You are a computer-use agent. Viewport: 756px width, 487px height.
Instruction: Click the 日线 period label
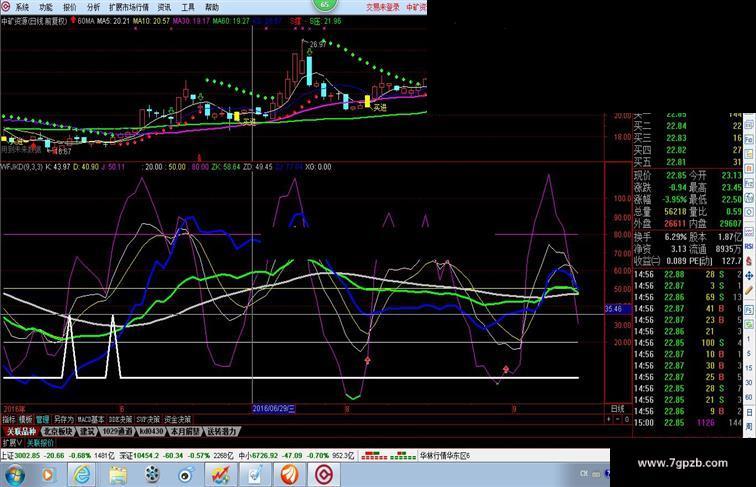tap(618, 409)
